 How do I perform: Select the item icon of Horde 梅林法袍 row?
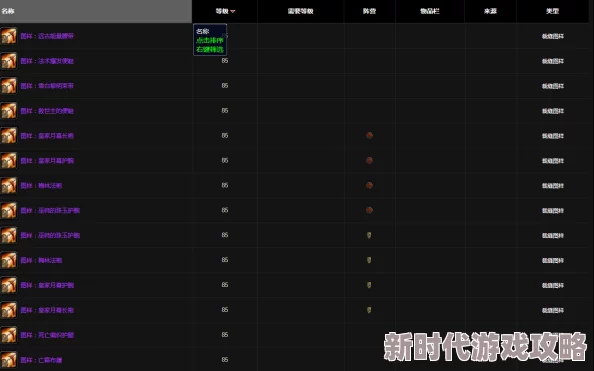8,185
